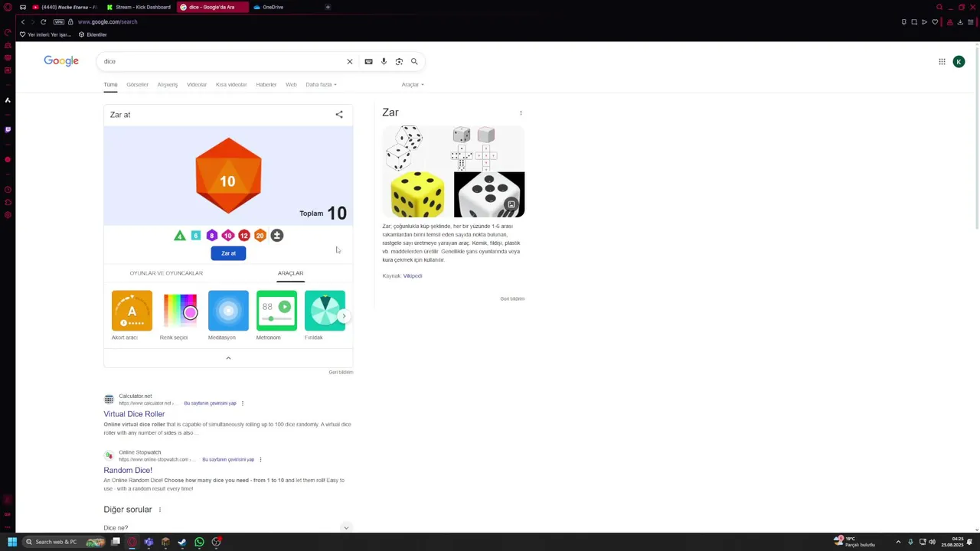The width and height of the screenshot is (980, 551).
Task: Select the 8-sided purple die
Action: coord(212,236)
